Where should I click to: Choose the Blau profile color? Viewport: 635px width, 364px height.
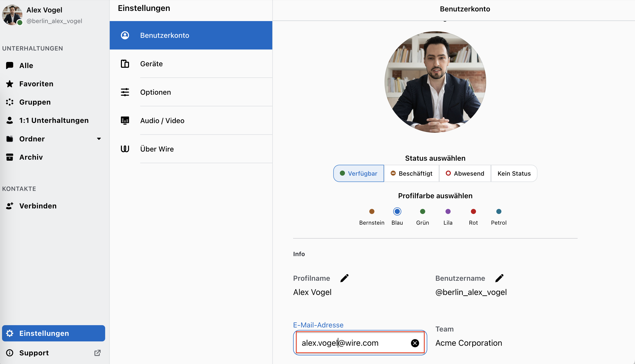pos(397,211)
